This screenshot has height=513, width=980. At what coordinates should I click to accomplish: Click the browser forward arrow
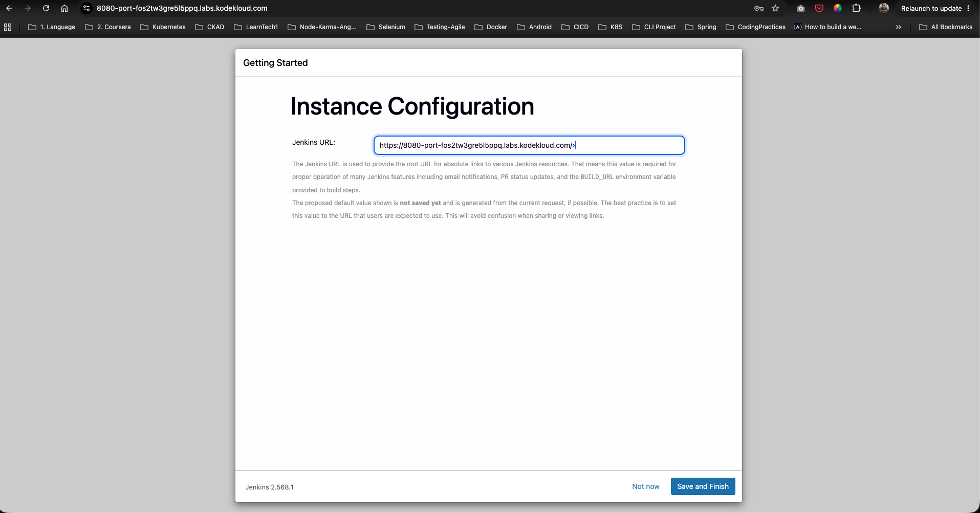(28, 8)
